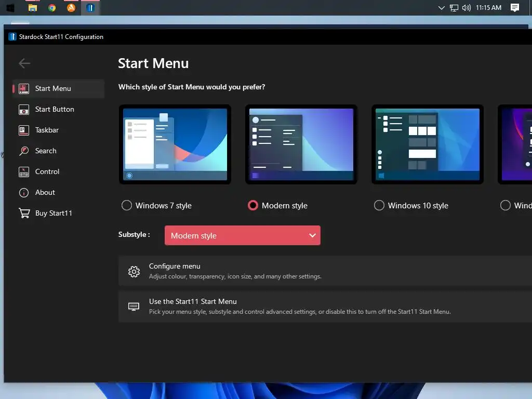Select the Modern style radio button

[x=253, y=205]
